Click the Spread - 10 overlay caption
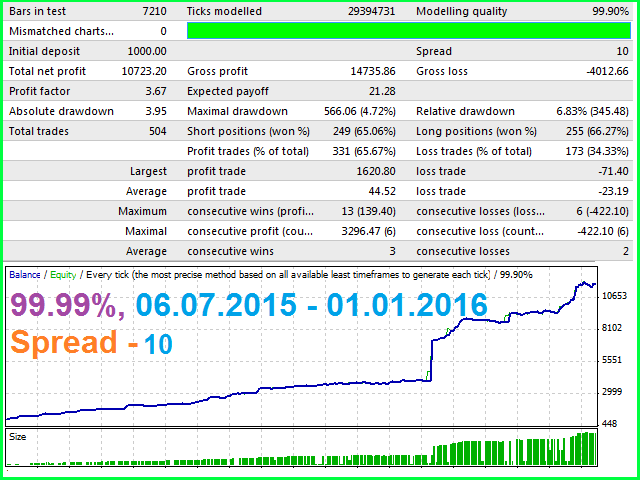The image size is (640, 480). (91, 343)
